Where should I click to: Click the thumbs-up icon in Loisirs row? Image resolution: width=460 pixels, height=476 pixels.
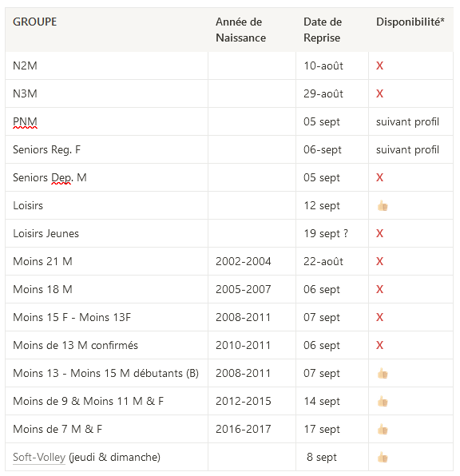383,206
